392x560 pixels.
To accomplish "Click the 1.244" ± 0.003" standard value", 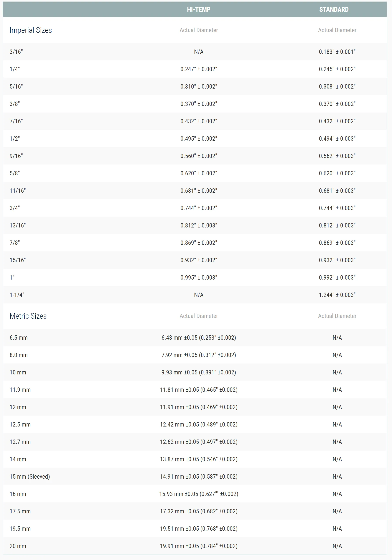I will point(337,295).
